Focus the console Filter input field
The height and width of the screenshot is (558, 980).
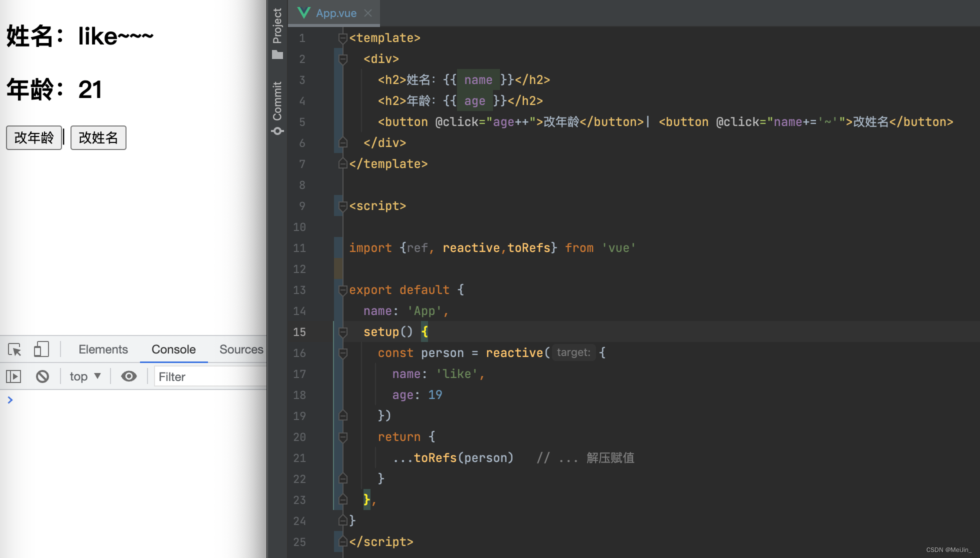click(210, 376)
